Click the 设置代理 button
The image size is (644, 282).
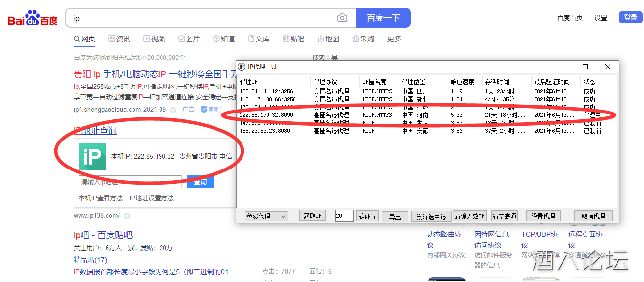(x=543, y=216)
